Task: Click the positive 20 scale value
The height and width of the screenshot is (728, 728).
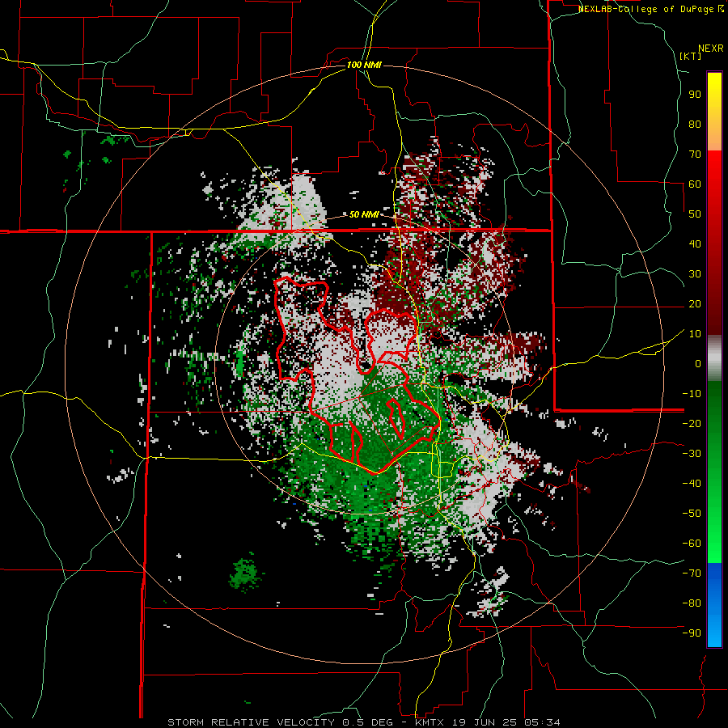Action: click(x=695, y=304)
